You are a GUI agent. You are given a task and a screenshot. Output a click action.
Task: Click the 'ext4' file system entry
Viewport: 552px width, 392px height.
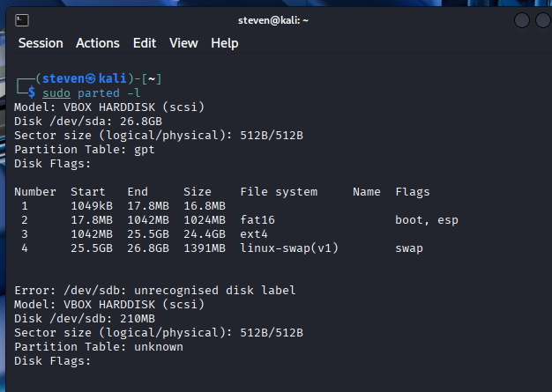(254, 233)
